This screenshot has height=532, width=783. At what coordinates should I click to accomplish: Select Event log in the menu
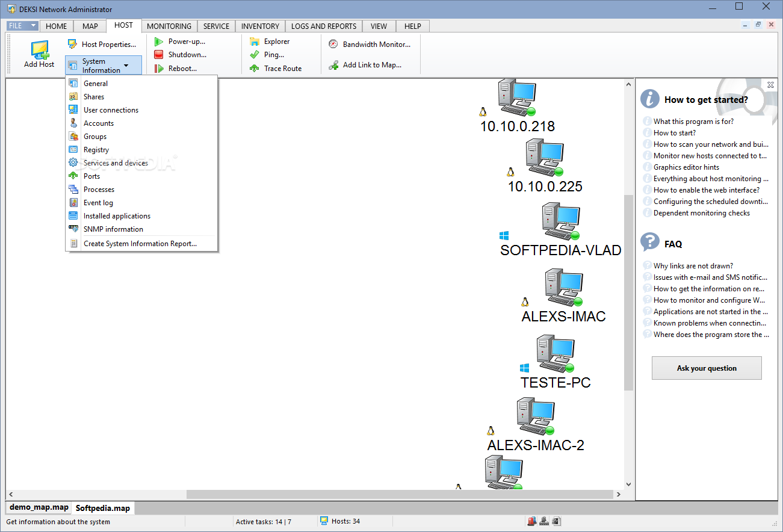tap(141, 203)
